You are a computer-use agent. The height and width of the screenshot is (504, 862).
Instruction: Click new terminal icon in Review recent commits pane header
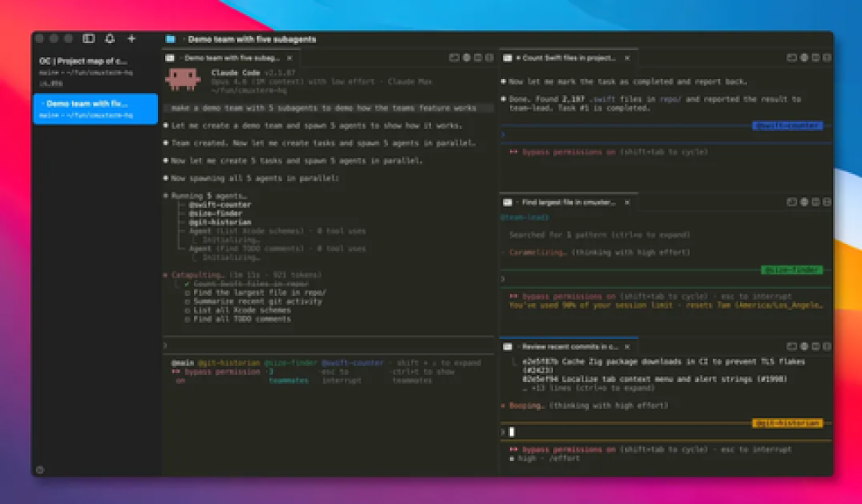[x=792, y=346]
